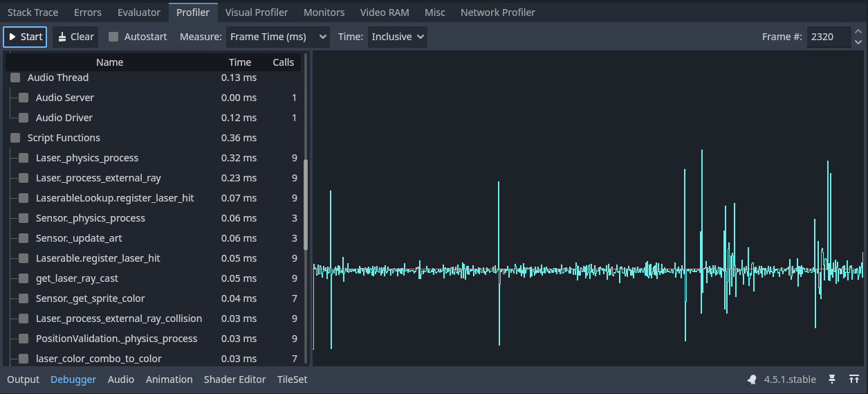This screenshot has height=394, width=868.
Task: Click the function list vertical scrollbar
Action: pyautogui.click(x=306, y=204)
